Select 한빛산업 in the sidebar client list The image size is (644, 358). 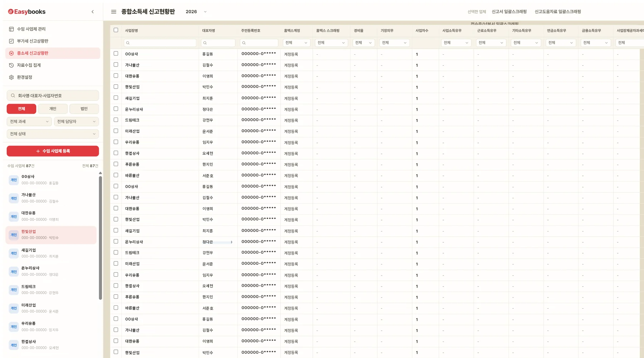[51, 235]
